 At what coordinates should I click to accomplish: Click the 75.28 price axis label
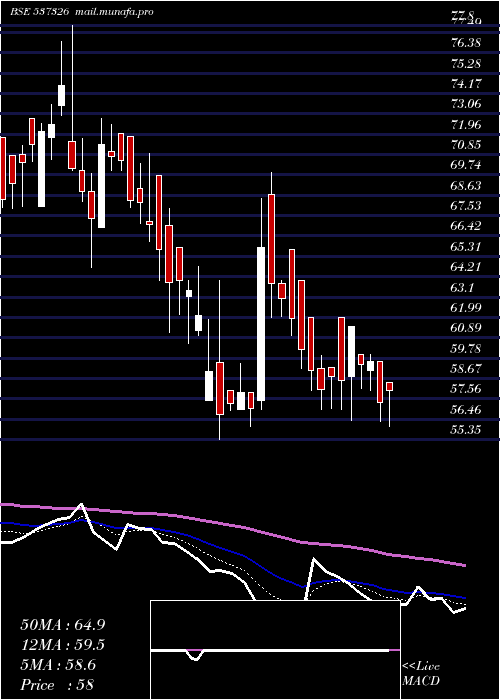pos(466,63)
